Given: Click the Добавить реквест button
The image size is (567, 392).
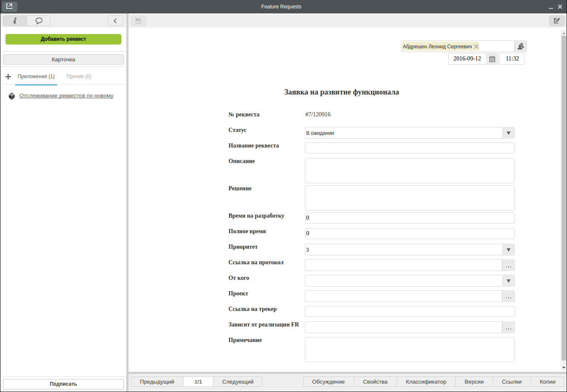Looking at the screenshot, I should pos(63,39).
